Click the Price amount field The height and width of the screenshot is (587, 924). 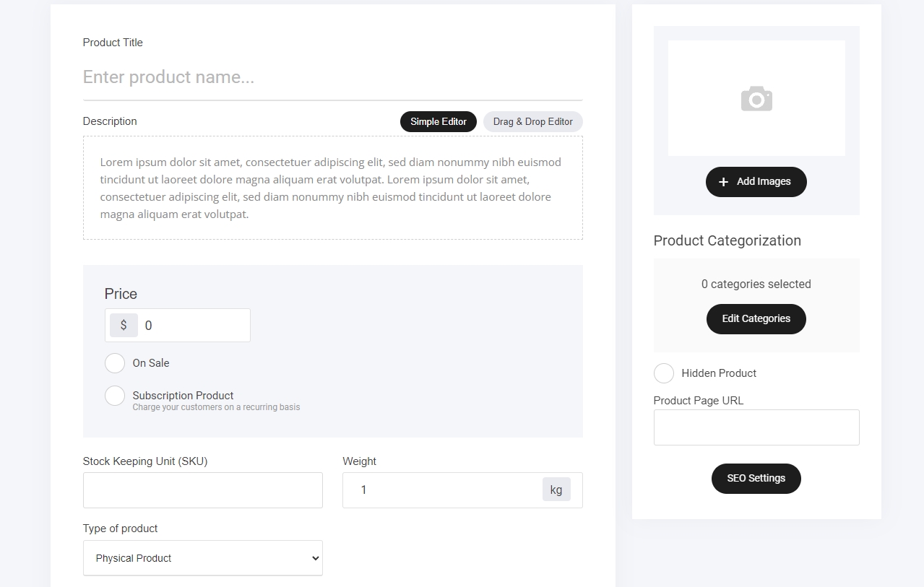(194, 326)
